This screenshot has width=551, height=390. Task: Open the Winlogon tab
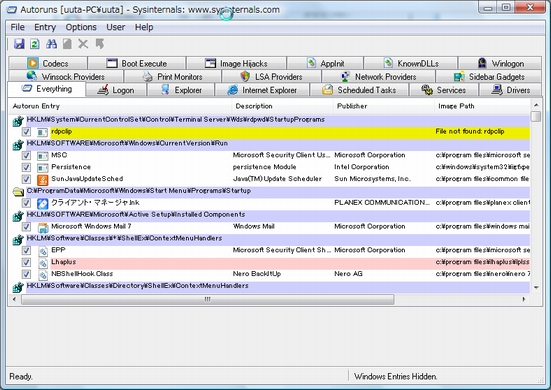click(x=500, y=63)
